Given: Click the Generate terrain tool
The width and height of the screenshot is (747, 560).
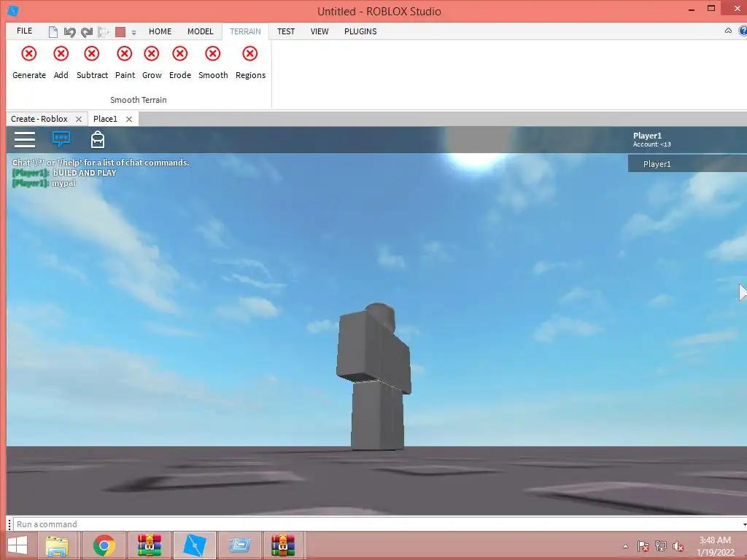Looking at the screenshot, I should (29, 63).
